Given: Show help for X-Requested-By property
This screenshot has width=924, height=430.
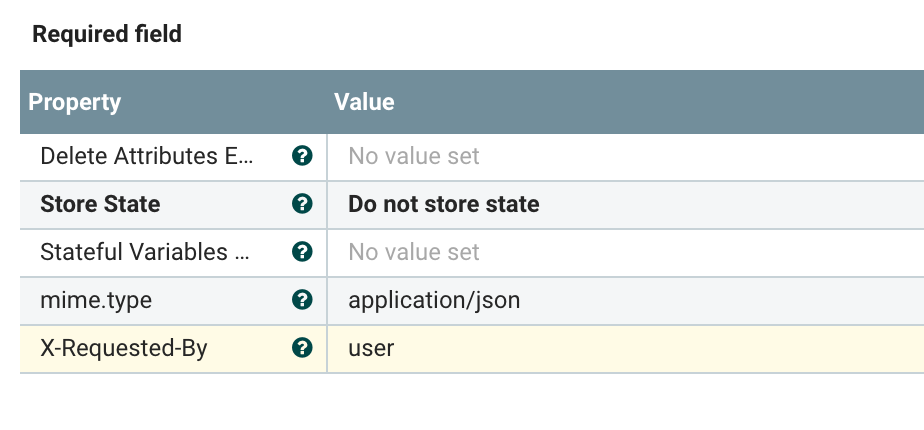Looking at the screenshot, I should [301, 348].
